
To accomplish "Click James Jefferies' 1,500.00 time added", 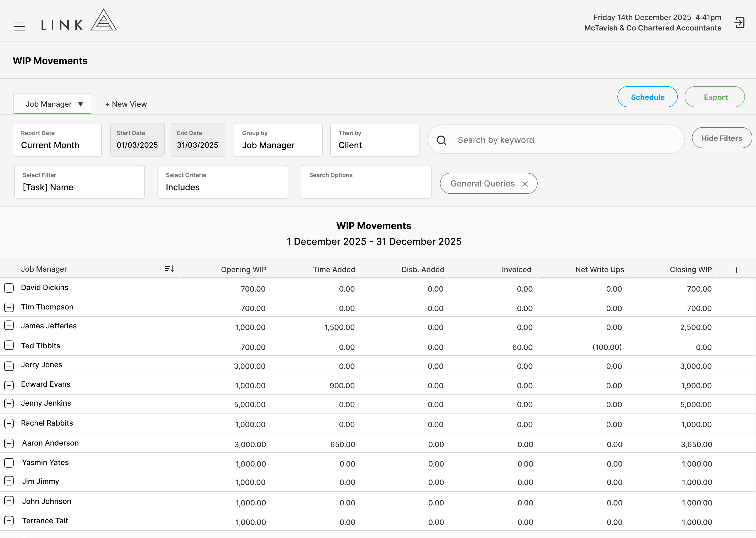I will click(339, 327).
